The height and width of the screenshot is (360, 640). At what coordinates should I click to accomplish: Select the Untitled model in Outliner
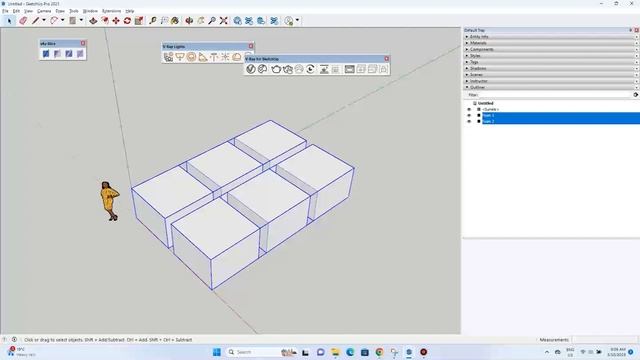(x=485, y=103)
